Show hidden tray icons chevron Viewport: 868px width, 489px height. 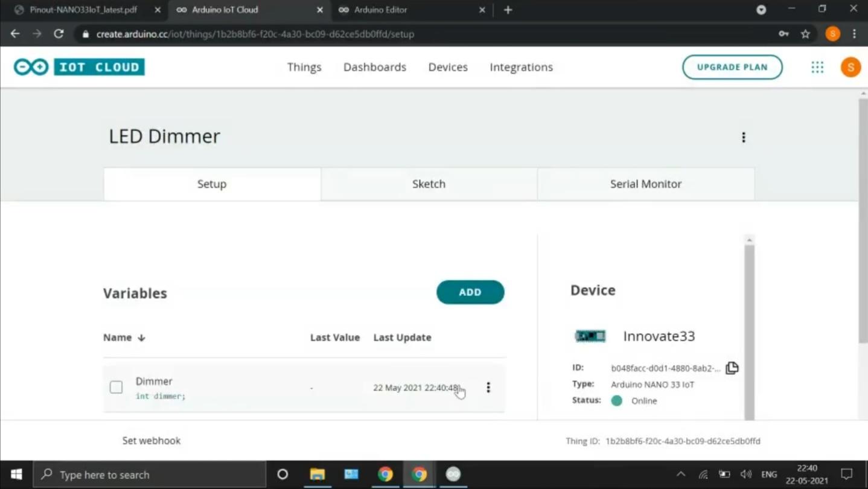681,475
